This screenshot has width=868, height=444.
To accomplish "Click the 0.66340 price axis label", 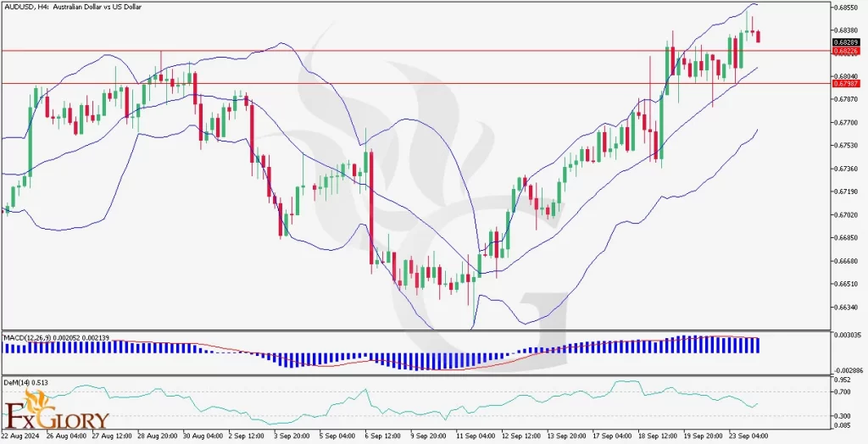I will tap(847, 308).
